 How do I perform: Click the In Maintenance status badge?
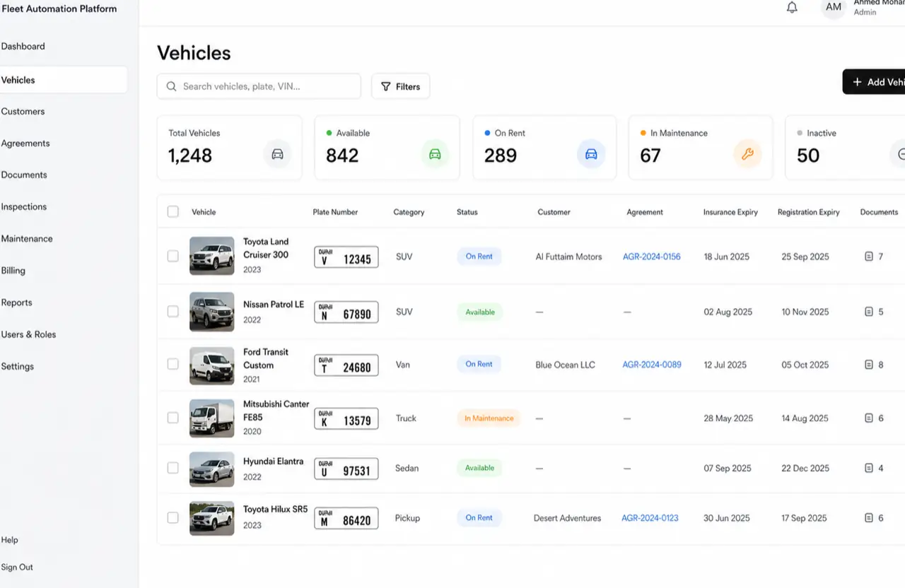(489, 418)
